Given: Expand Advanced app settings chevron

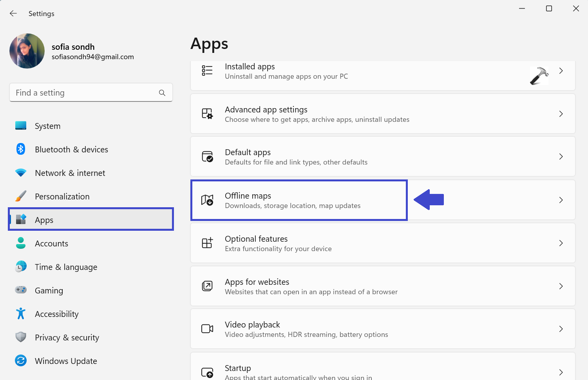Looking at the screenshot, I should pyautogui.click(x=561, y=114).
